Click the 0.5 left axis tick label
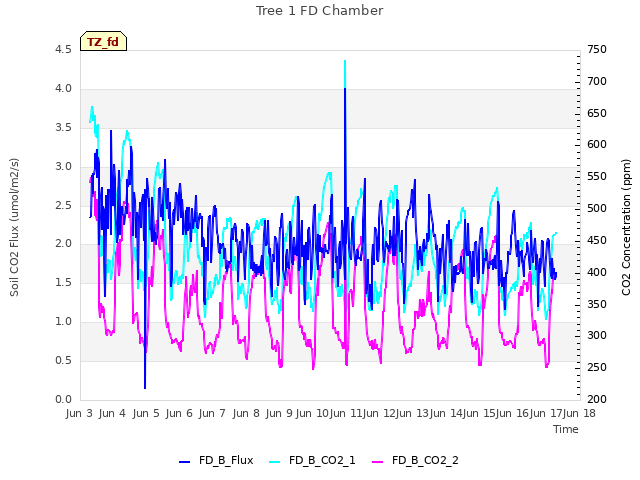Screen dimensions: 640x480 pos(63,360)
